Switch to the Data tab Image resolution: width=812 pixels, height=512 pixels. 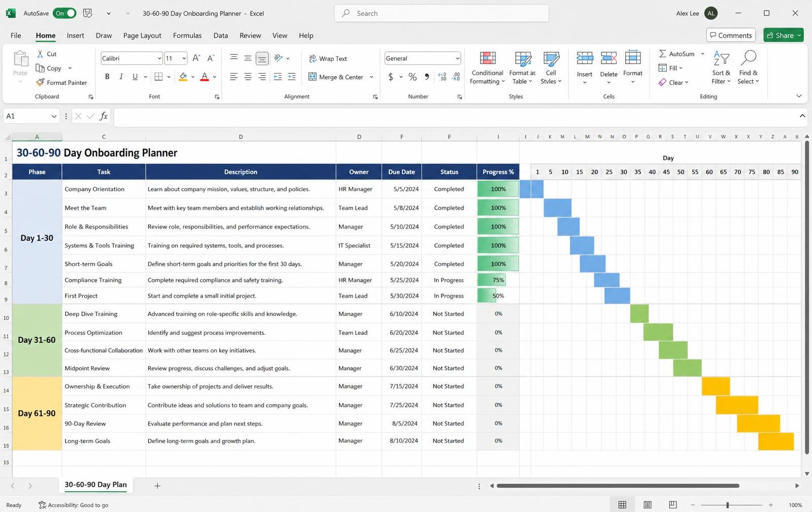tap(220, 36)
